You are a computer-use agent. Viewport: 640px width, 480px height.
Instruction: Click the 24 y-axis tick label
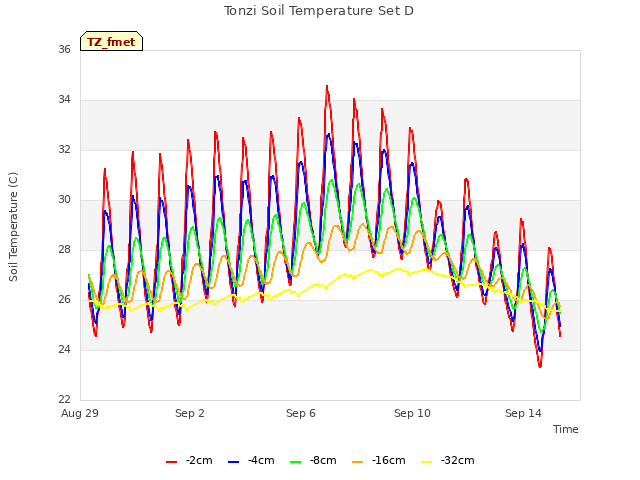coord(64,349)
